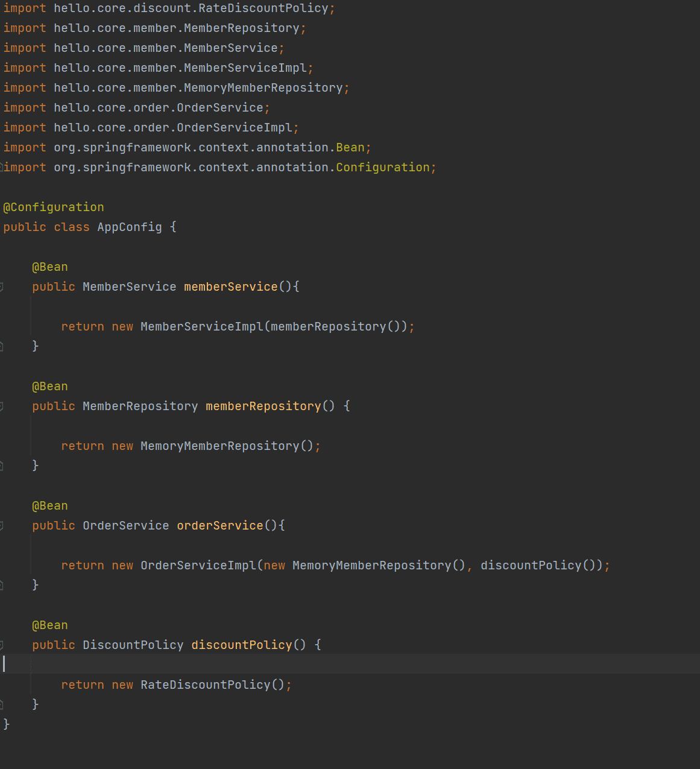The width and height of the screenshot is (700, 769).
Task: Click MemoryMemberRepository in memberRepository's return statement
Action: (x=220, y=446)
